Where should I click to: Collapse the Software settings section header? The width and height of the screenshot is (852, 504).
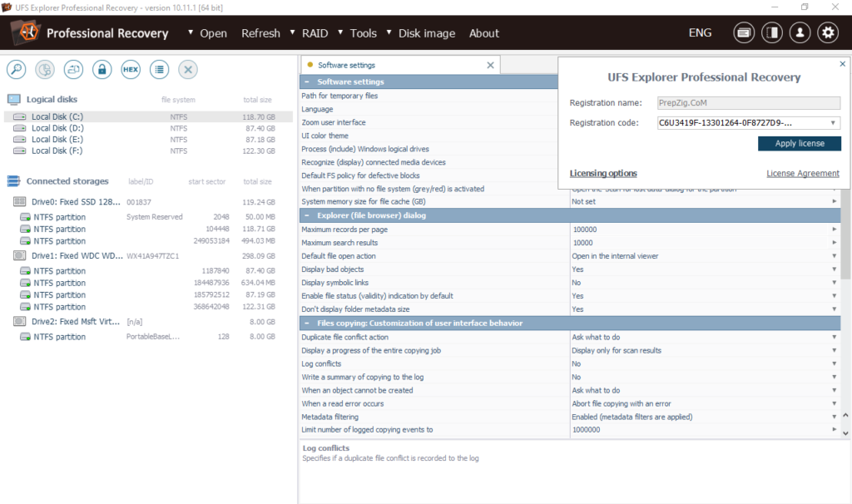[x=307, y=82]
